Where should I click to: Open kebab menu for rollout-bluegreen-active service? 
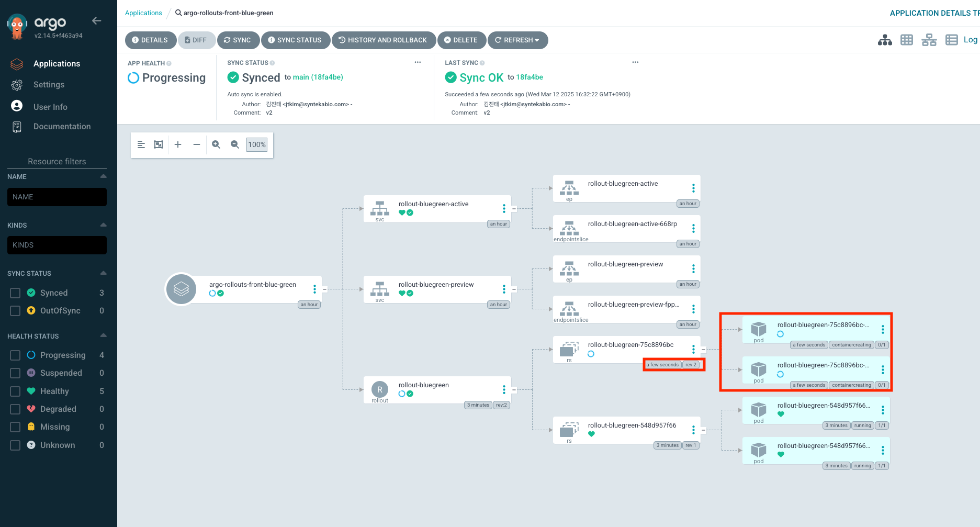504,208
